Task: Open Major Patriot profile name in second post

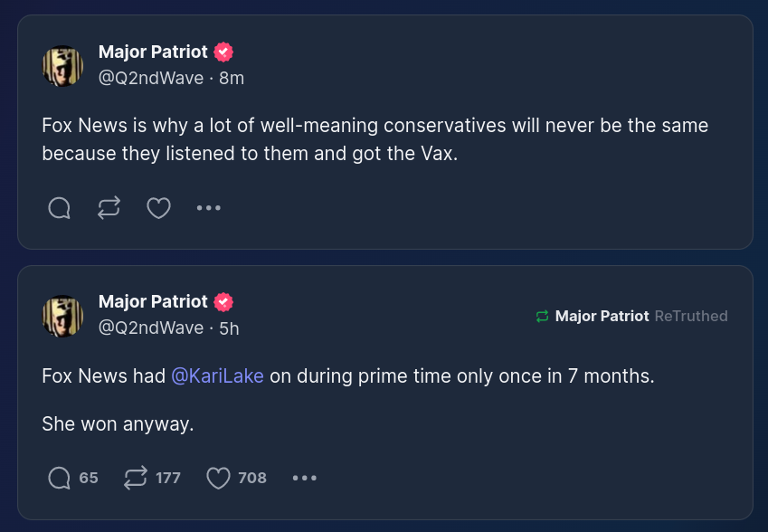Action: pos(153,302)
